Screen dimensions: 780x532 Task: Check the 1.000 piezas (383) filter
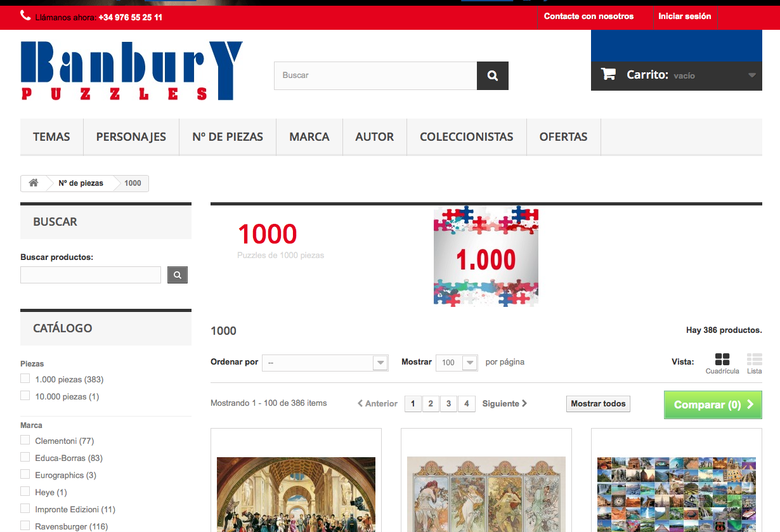(x=25, y=379)
